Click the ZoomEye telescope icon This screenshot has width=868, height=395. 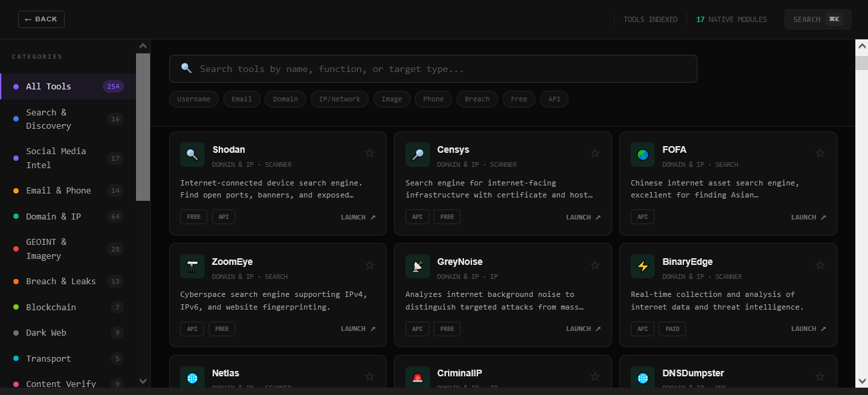(192, 266)
